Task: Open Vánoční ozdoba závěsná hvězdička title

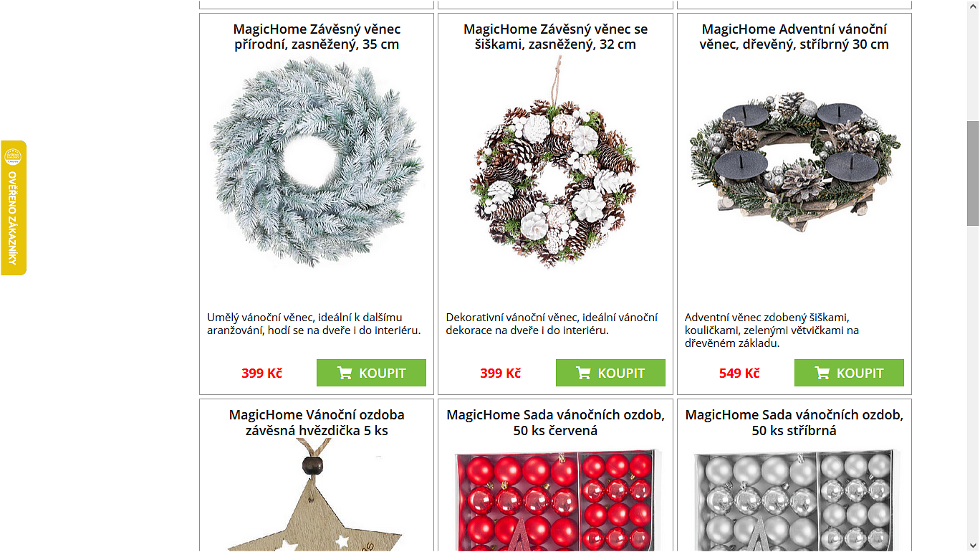Action: [x=317, y=422]
